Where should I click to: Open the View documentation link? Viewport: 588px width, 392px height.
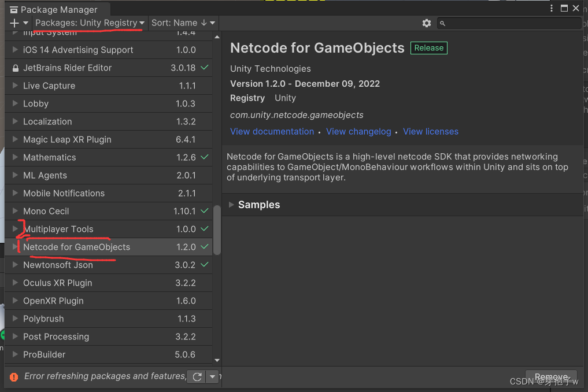click(x=272, y=131)
